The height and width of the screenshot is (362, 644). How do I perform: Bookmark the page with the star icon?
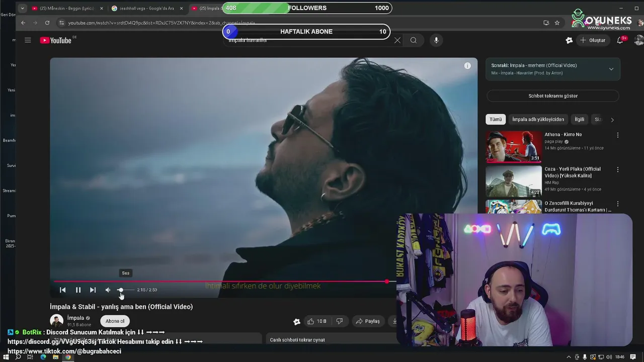(x=557, y=23)
